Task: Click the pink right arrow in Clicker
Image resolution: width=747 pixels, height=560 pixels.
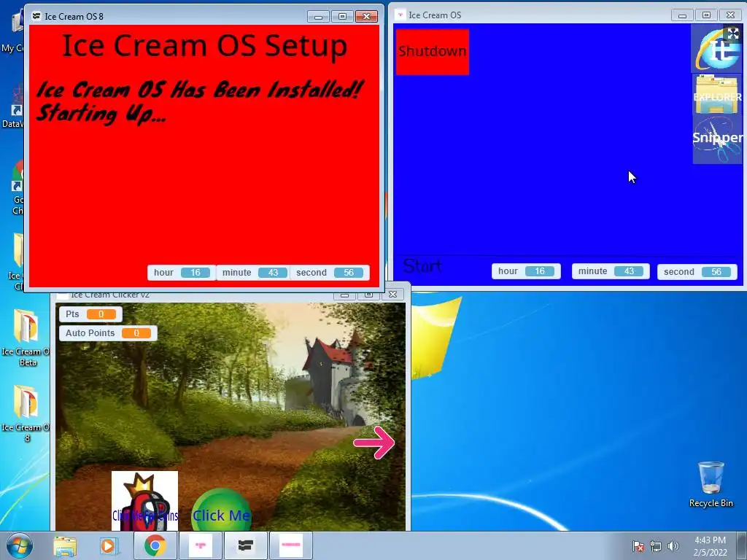Action: [x=374, y=443]
